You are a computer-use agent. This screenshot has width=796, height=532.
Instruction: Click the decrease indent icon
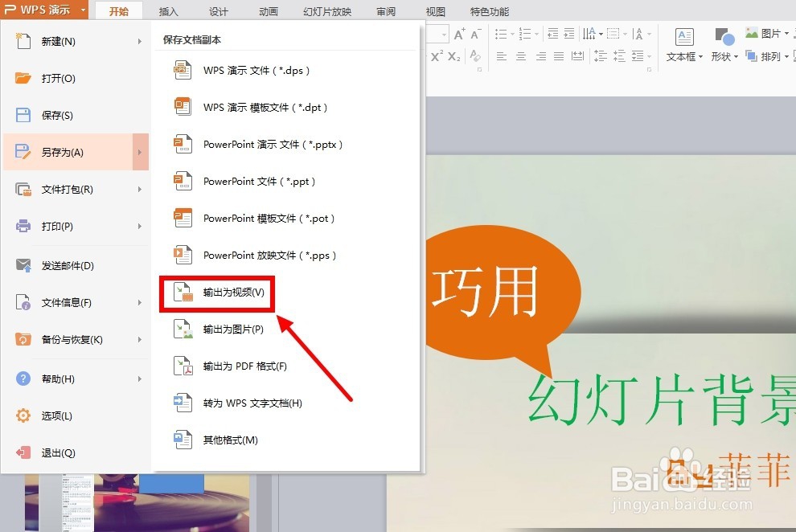(x=553, y=34)
